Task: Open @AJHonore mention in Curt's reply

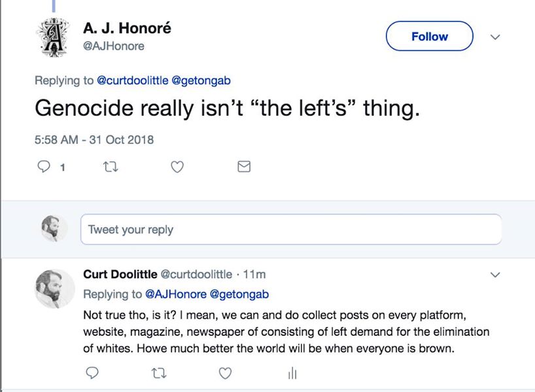Action: tap(175, 294)
